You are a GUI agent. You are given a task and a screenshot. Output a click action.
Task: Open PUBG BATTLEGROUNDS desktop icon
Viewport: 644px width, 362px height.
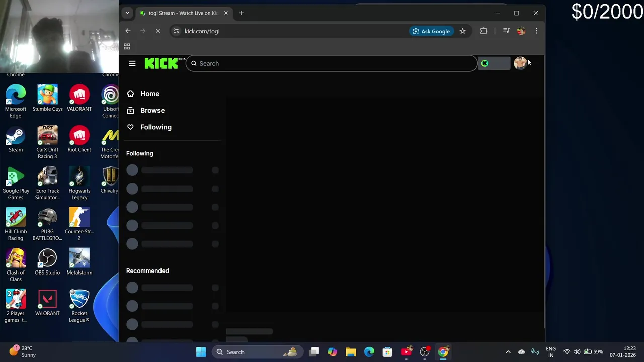tap(47, 225)
